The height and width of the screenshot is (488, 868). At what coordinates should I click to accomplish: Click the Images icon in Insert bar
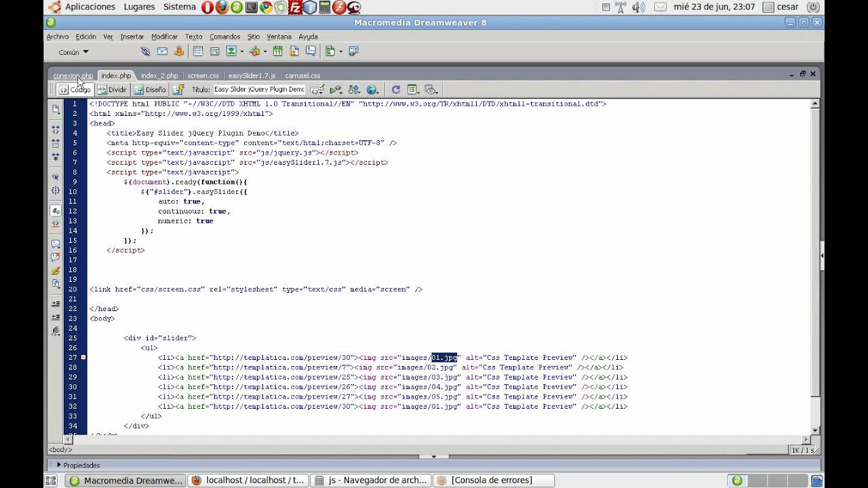point(231,52)
